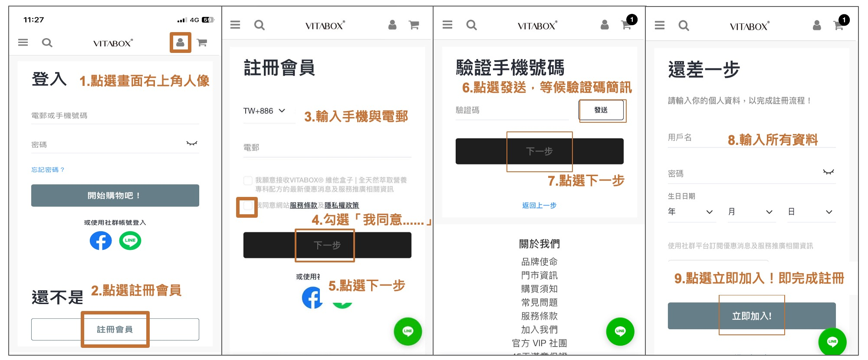Tap the 立即加入! button
This screenshot has width=868, height=360.
(x=752, y=316)
